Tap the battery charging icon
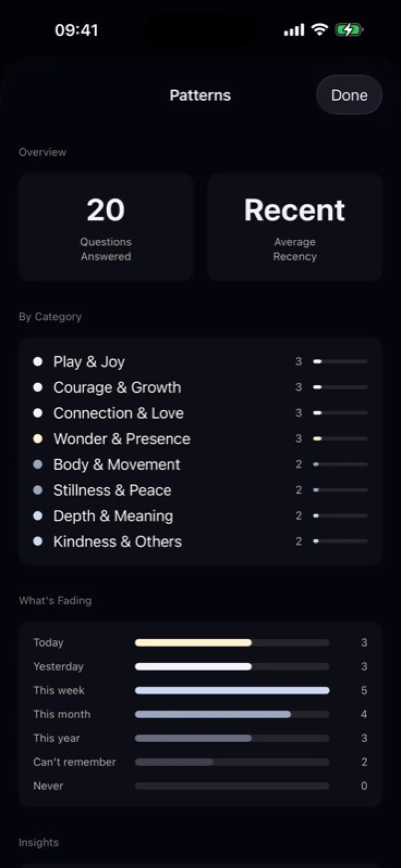 coord(349,30)
